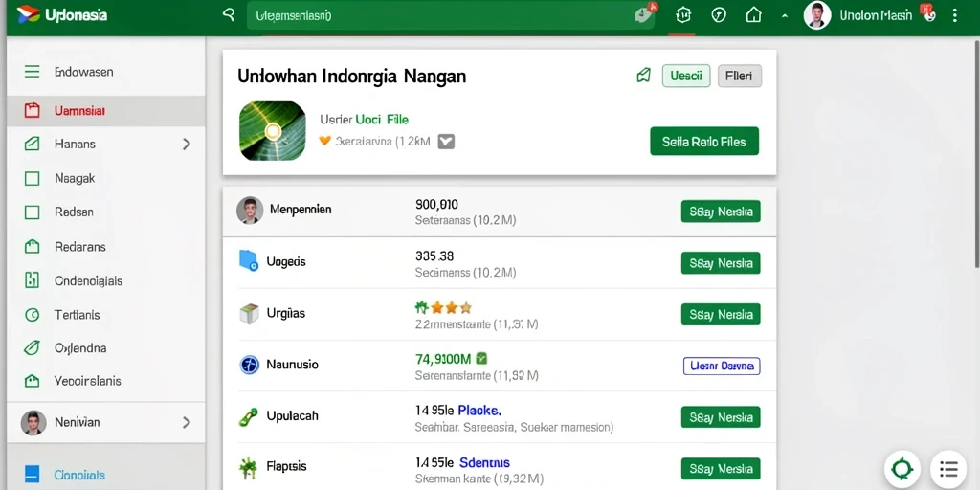Open the blue Sdentnis link
The width and height of the screenshot is (980, 490).
point(484,462)
